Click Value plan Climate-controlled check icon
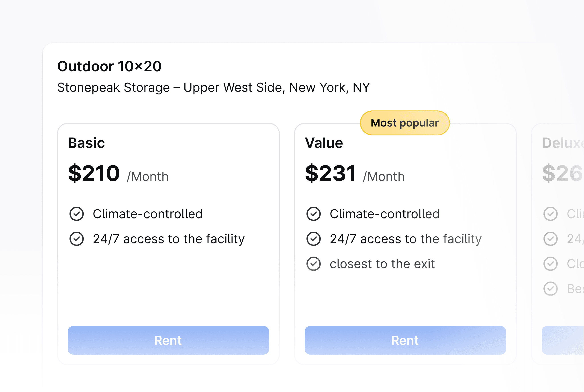584x392 pixels. pos(314,214)
